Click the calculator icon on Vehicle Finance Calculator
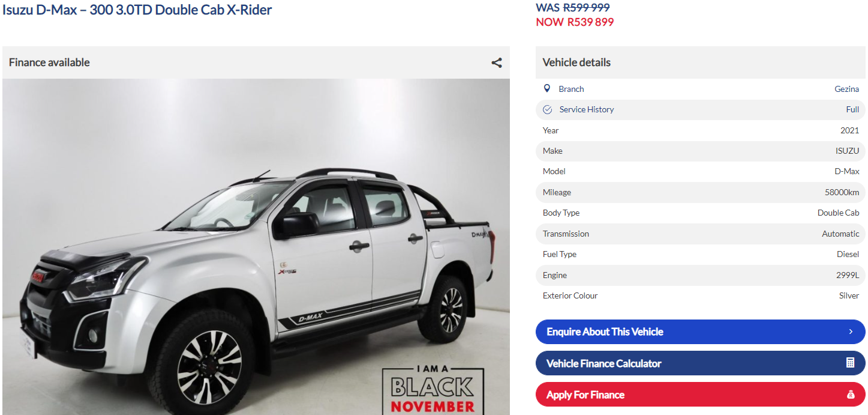 [x=850, y=363]
